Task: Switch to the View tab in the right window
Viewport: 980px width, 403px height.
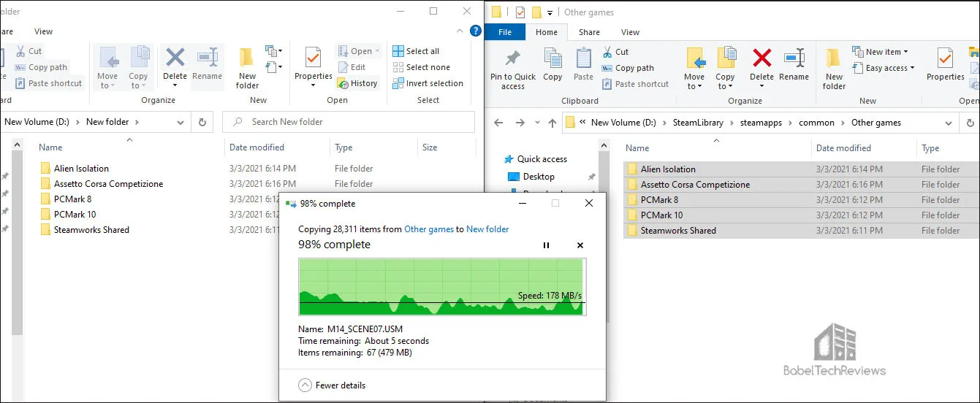Action: 630,32
